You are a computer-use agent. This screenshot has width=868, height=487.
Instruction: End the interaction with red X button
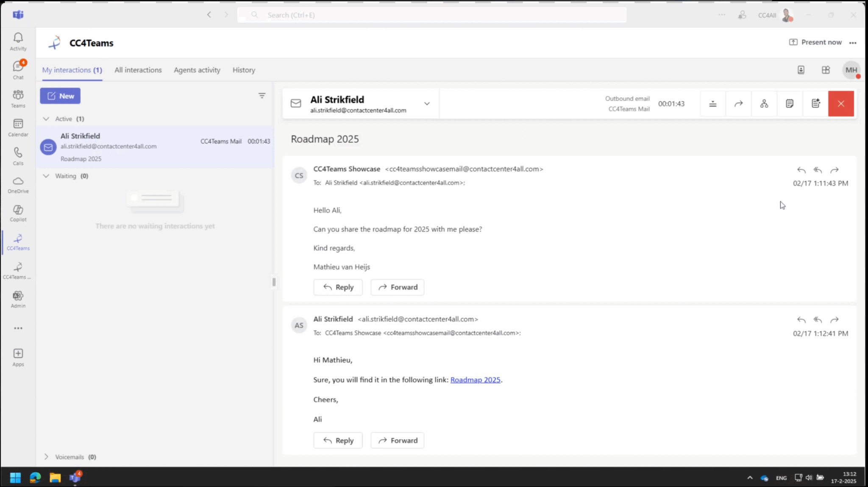(841, 104)
